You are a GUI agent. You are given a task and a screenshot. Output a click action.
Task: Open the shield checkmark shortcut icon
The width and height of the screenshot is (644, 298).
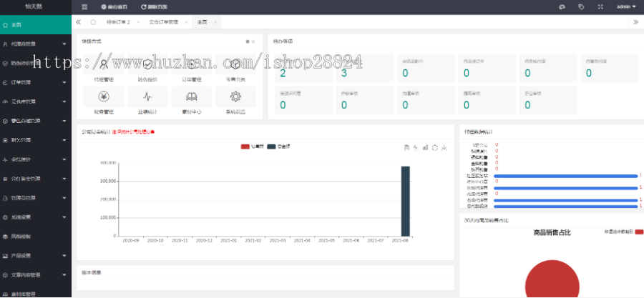(147, 64)
